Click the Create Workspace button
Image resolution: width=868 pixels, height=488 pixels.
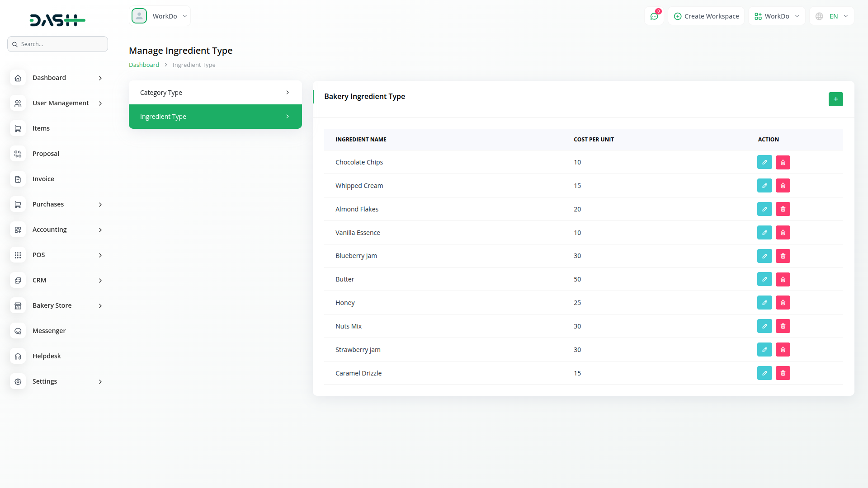coord(706,16)
